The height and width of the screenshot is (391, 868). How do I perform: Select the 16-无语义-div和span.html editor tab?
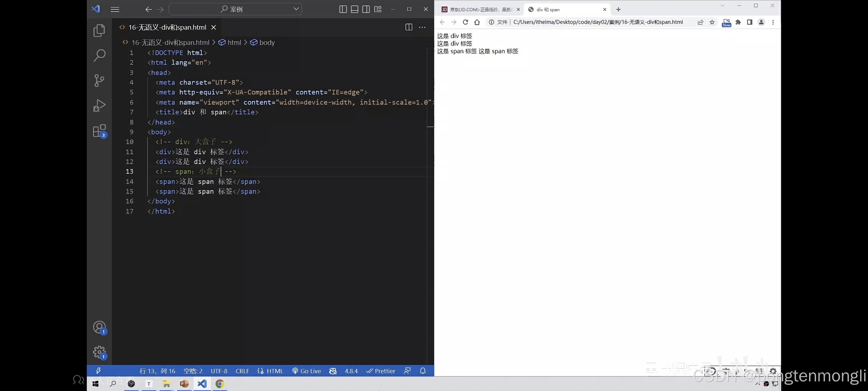click(x=167, y=27)
